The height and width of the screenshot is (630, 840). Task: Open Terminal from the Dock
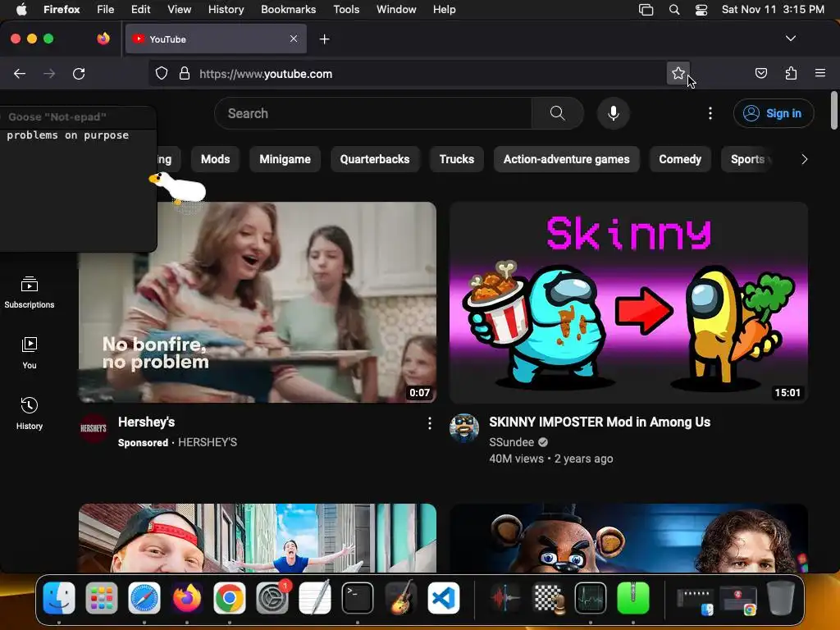point(358,598)
